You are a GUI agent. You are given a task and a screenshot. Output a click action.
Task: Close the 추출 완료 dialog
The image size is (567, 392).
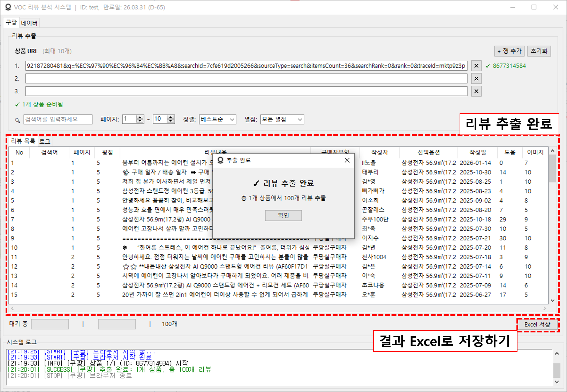pyautogui.click(x=347, y=160)
